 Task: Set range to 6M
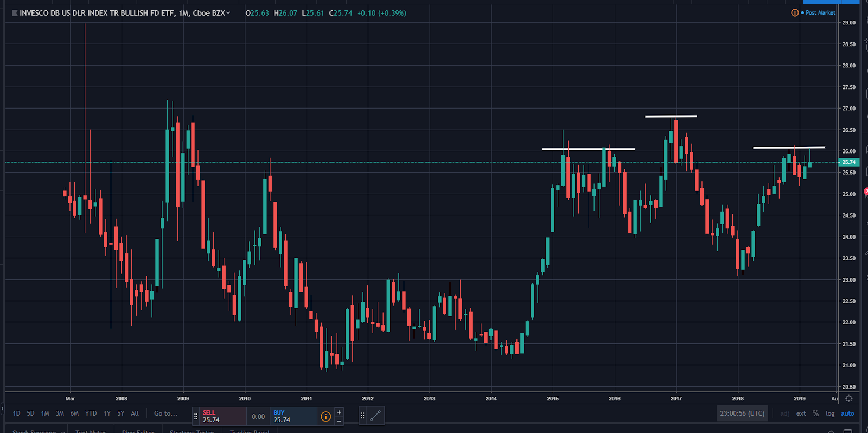point(75,413)
